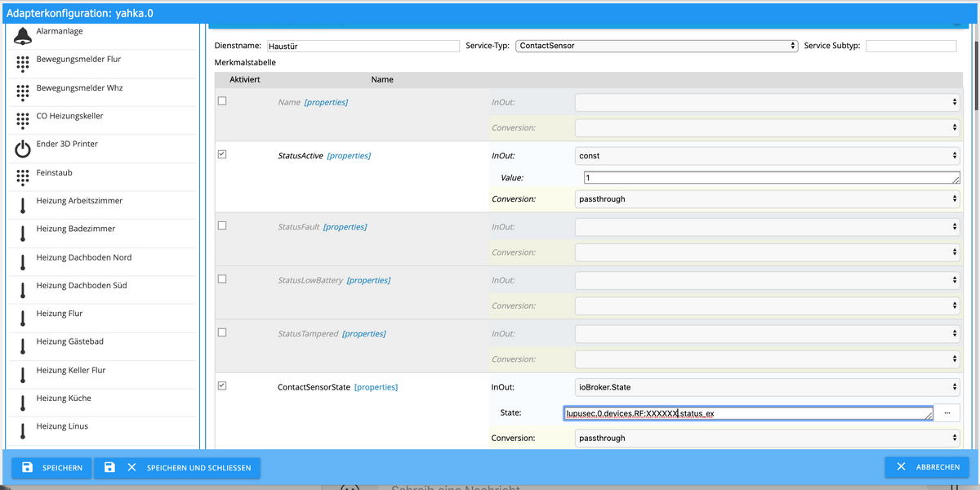This screenshot has height=490, width=980.
Task: Open ContactSensorState InOut ioBroker.State dropdown
Action: (x=768, y=387)
